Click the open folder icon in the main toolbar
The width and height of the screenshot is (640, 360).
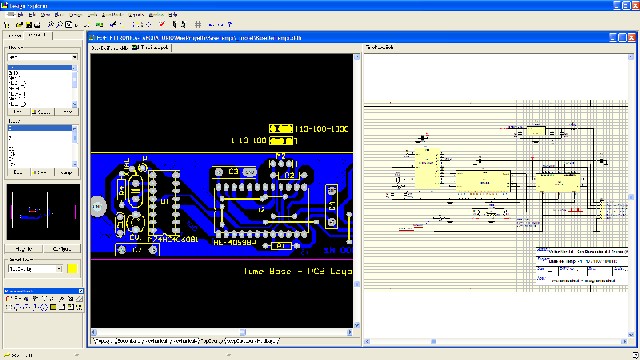[x=19, y=24]
